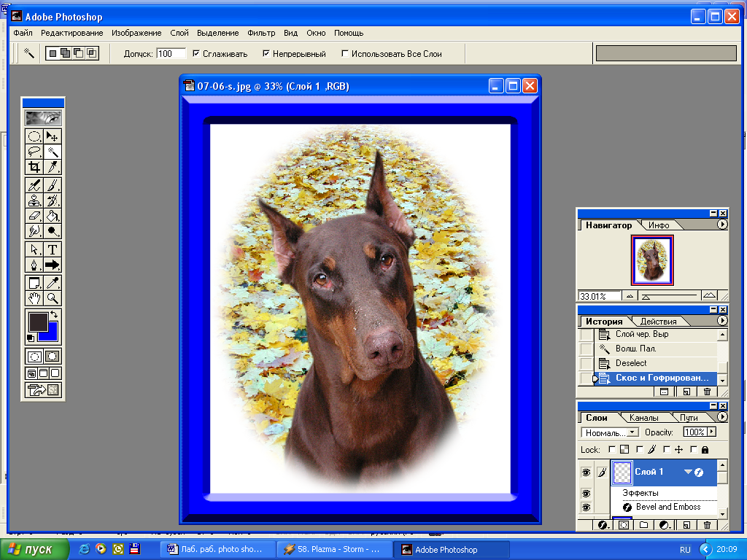Click Navigator zoom slider
Viewport: 747px width, 560px height.
pyautogui.click(x=670, y=296)
